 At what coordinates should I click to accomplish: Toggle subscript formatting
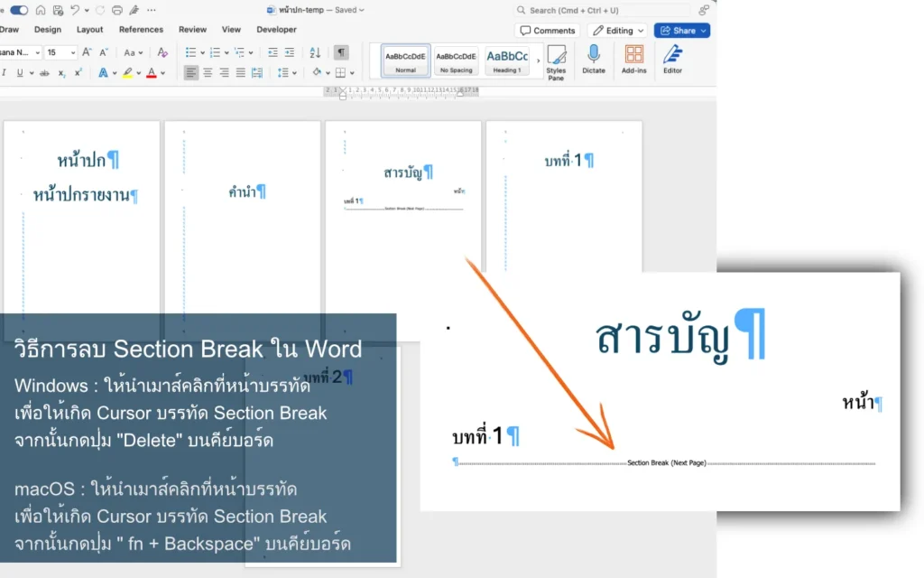coord(61,73)
